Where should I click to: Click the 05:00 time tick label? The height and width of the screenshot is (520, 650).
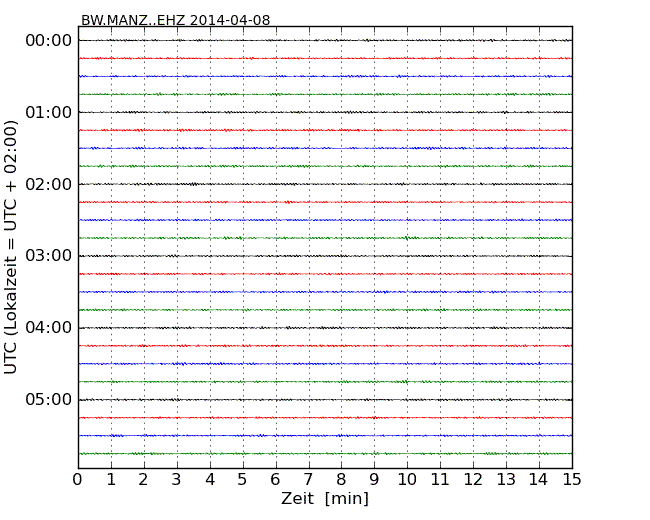tap(49, 400)
